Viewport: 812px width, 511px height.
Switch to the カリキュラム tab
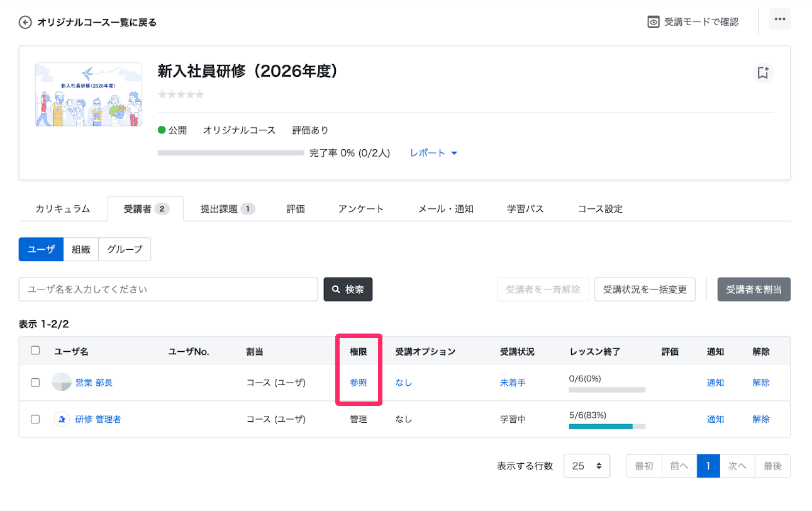[63, 209]
